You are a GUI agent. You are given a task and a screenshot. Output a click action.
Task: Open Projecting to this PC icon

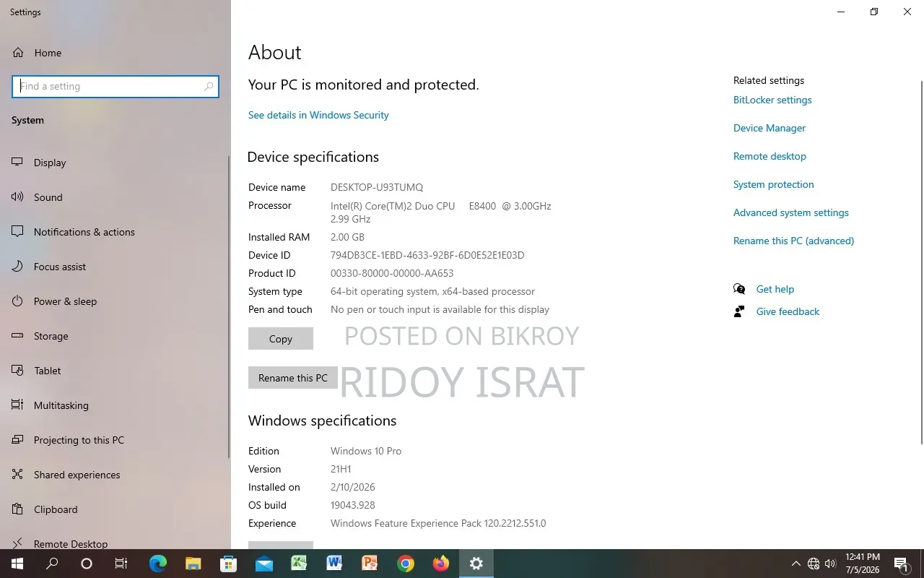[18, 440]
